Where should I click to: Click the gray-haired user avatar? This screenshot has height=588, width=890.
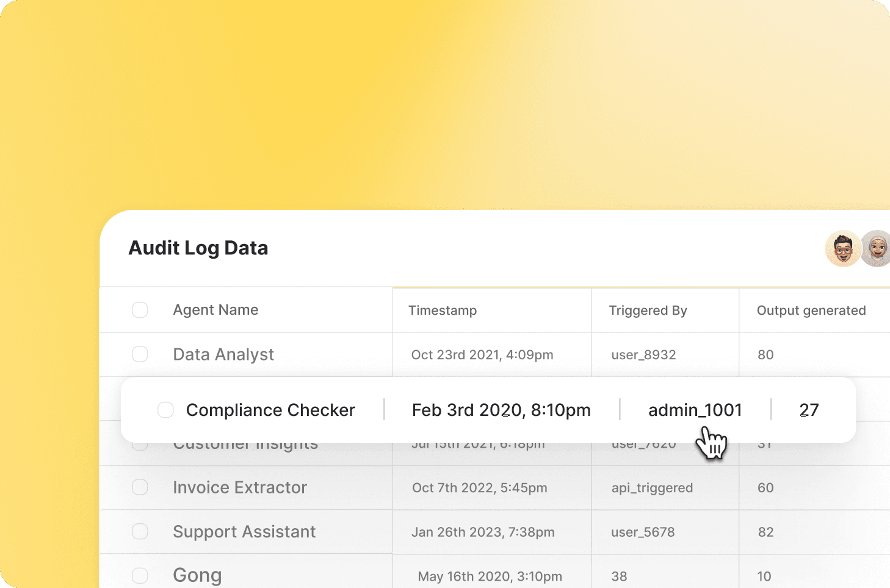pyautogui.click(x=878, y=249)
